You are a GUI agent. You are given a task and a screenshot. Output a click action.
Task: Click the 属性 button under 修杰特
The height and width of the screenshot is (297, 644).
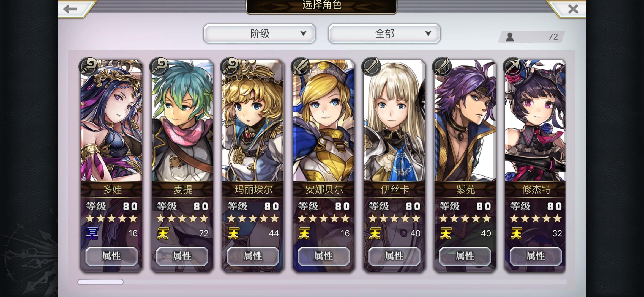pos(536,256)
